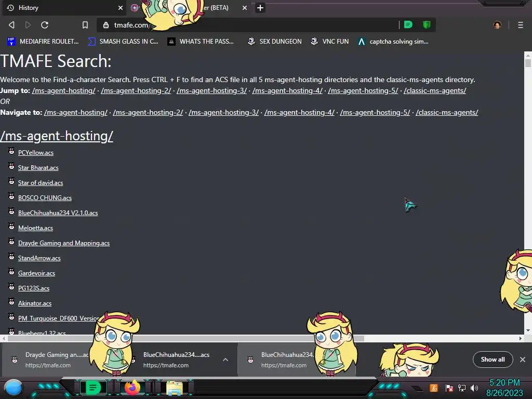Viewport: 532px width, 399px height.
Task: Download BOSCO CHUNG.acs
Action: click(x=45, y=198)
